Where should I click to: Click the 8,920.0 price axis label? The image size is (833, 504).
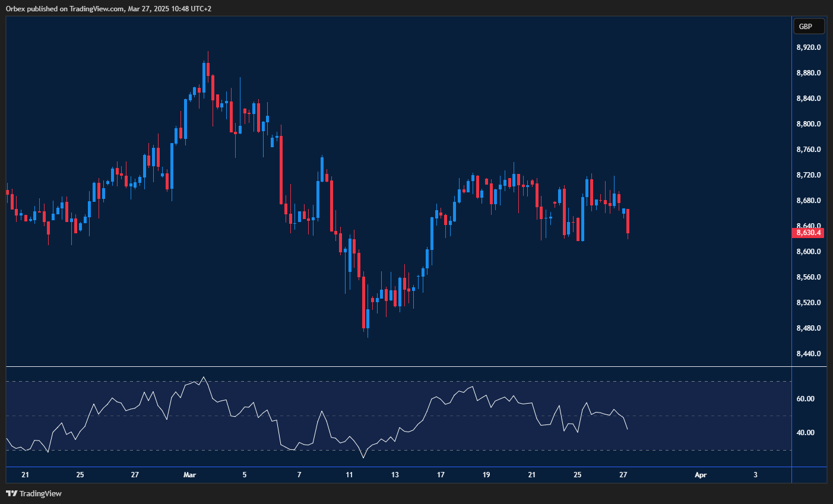808,47
